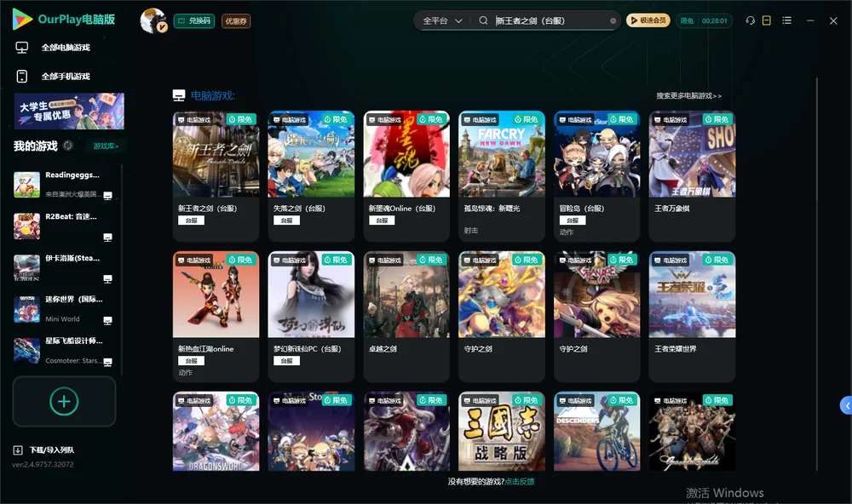The image size is (852, 504).
Task: Click the add game plus button
Action: pos(64,401)
